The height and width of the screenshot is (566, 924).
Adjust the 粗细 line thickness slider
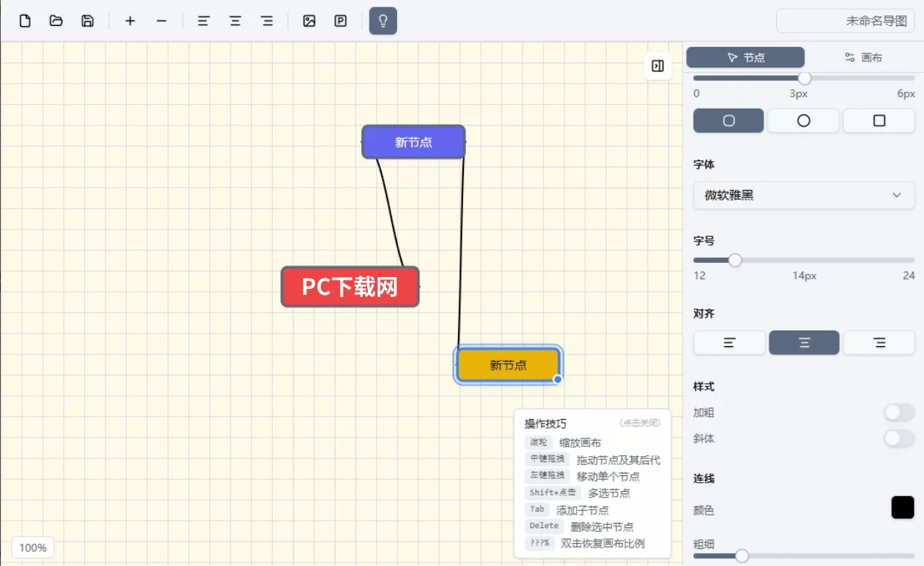(x=742, y=556)
